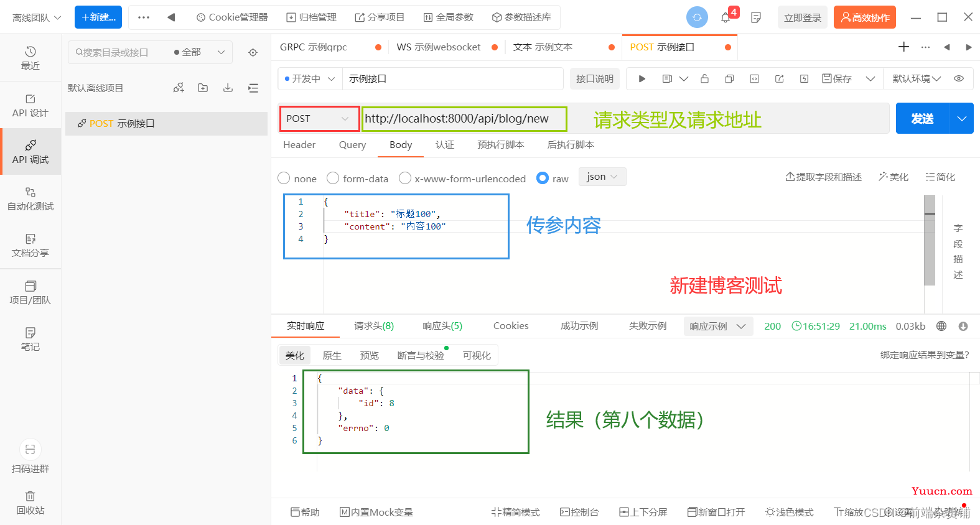Open the 笔记 notes sidebar section
980x525 pixels.
pos(30,339)
